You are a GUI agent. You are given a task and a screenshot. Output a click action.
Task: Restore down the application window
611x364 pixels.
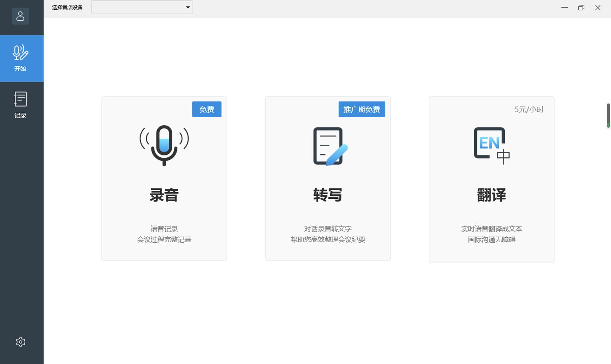tap(581, 7)
